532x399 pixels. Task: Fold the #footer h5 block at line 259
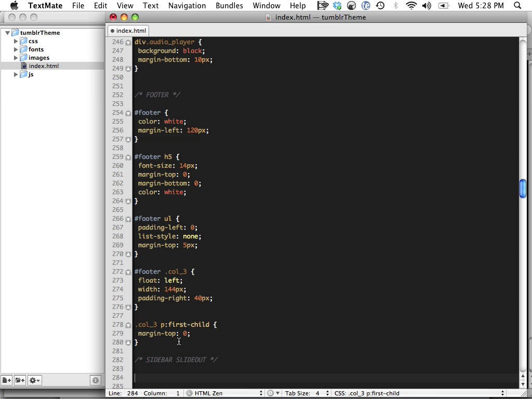tap(128, 157)
